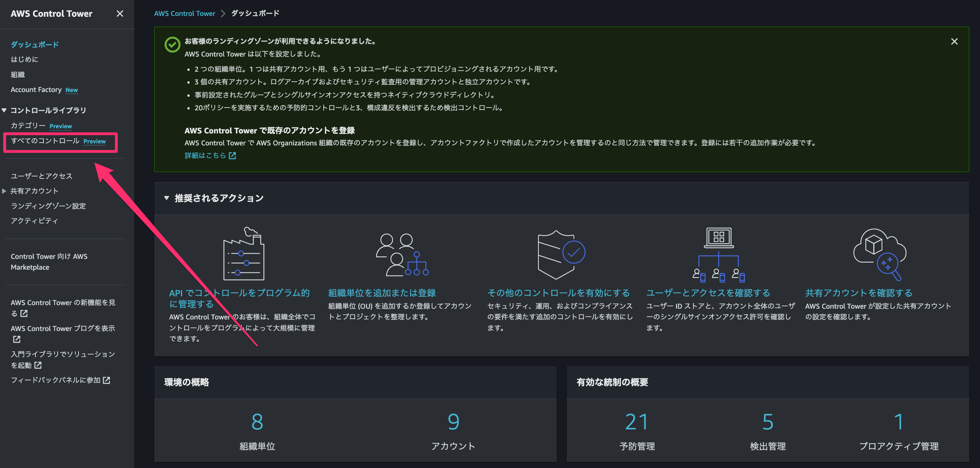Open Account Factory in the sidebar
The height and width of the screenshot is (468, 980).
[x=36, y=90]
